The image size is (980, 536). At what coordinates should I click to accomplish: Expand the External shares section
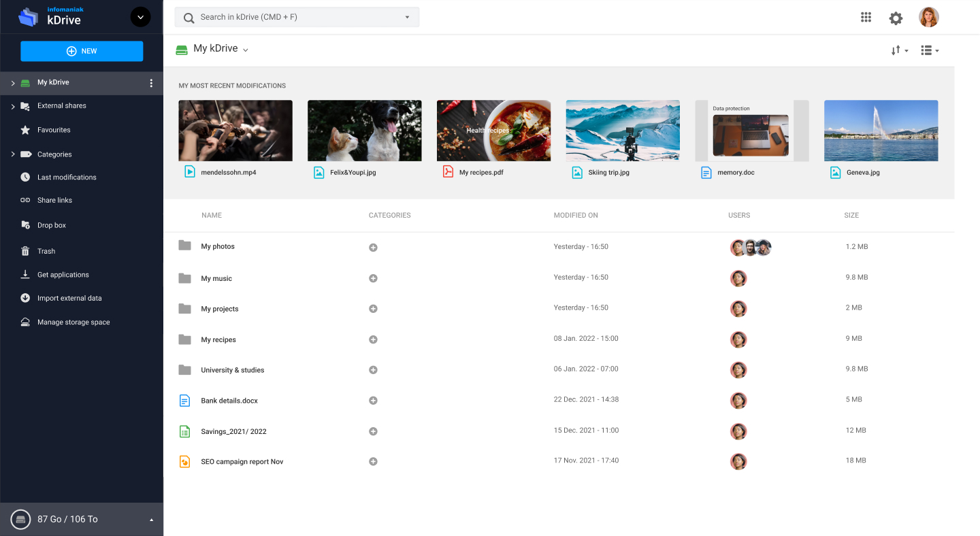(12, 105)
